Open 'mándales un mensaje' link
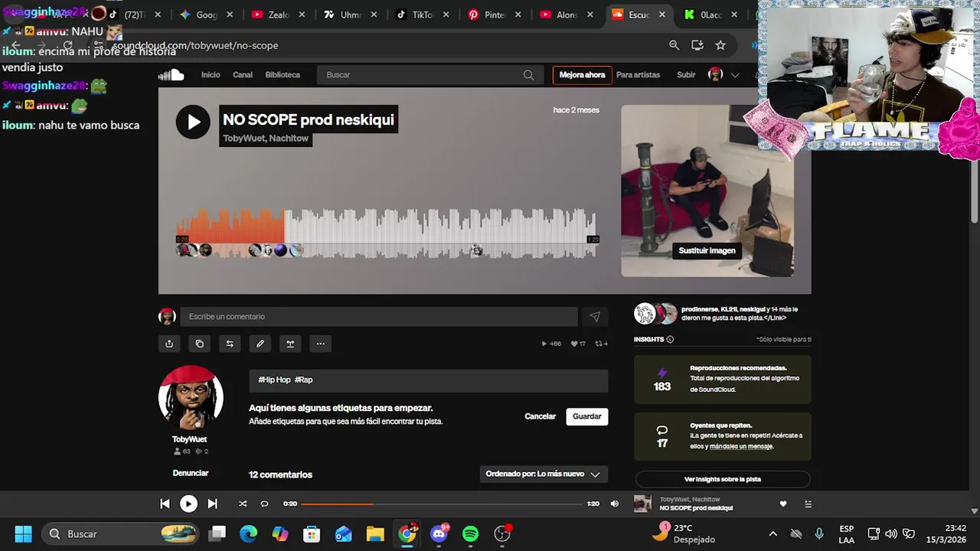 (741, 446)
